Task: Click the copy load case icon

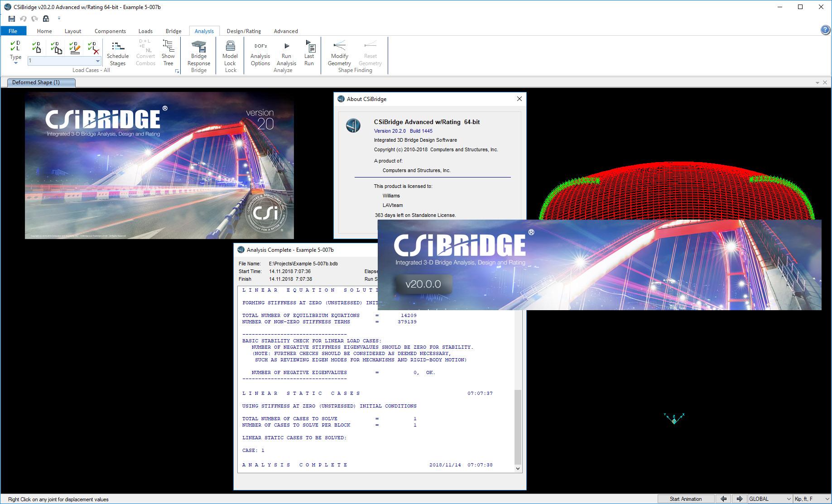Action: 56,47
